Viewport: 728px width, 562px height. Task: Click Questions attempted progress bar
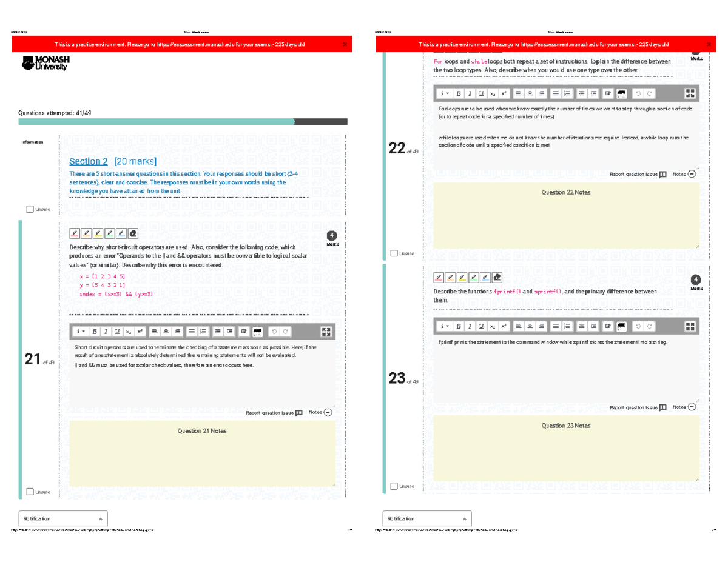[184, 122]
